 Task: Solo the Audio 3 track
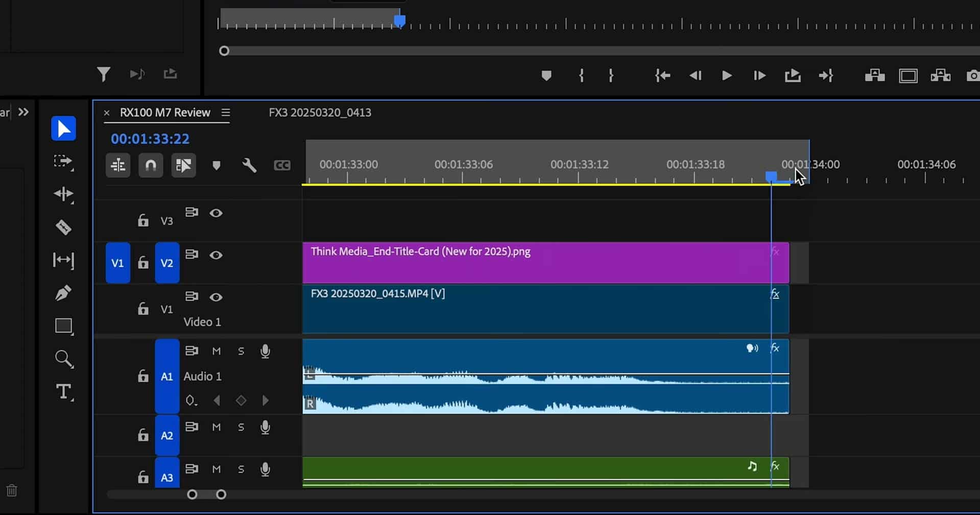click(x=241, y=470)
